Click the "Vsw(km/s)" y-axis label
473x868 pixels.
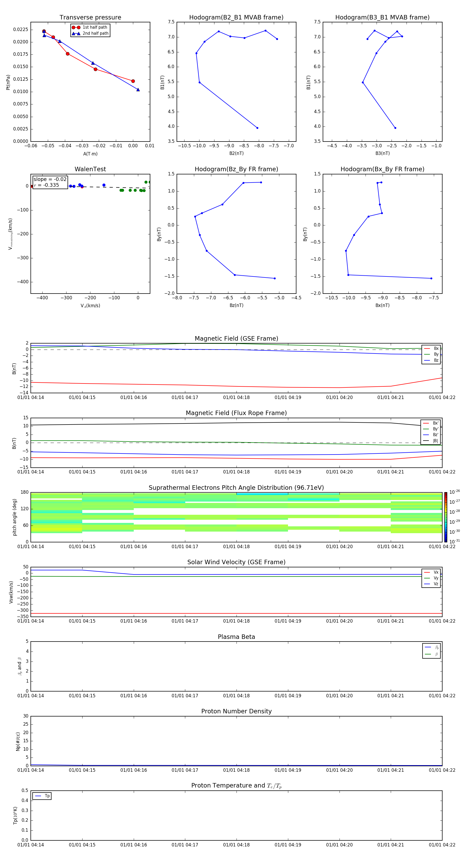[11, 592]
